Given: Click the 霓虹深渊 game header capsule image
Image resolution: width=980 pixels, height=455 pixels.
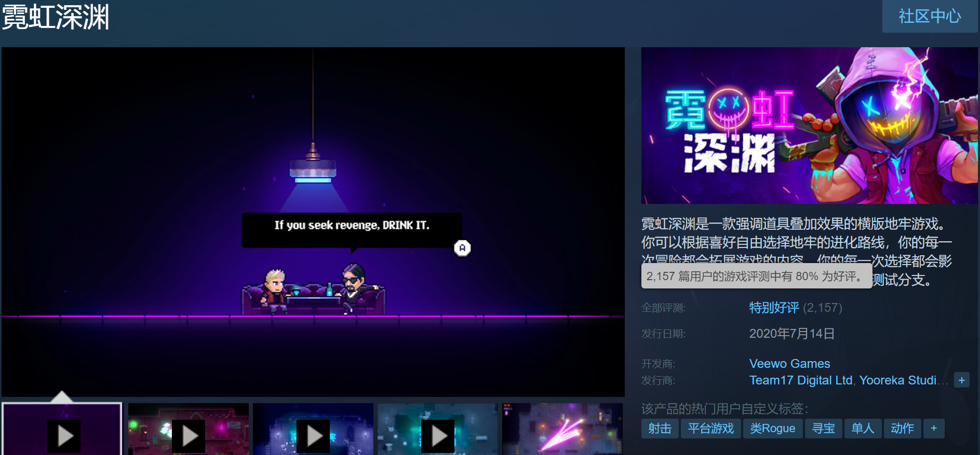Looking at the screenshot, I should (x=809, y=126).
